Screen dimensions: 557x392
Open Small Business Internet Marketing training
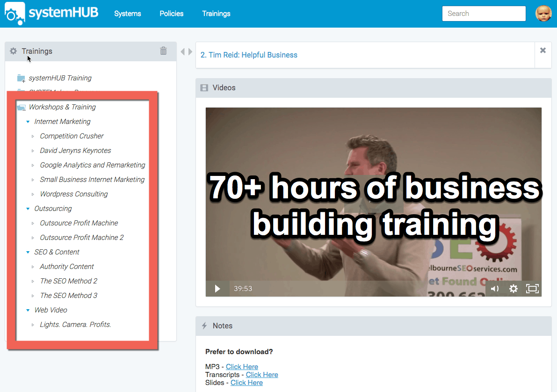[x=92, y=180]
